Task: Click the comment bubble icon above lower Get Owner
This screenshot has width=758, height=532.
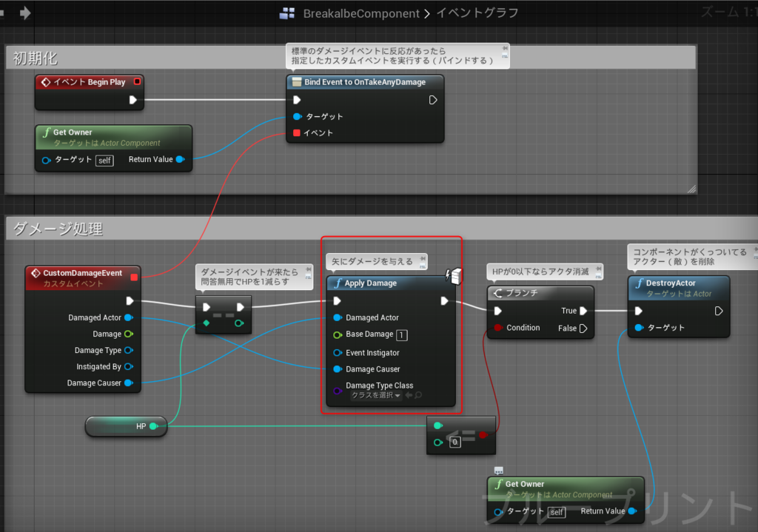Action: click(499, 470)
